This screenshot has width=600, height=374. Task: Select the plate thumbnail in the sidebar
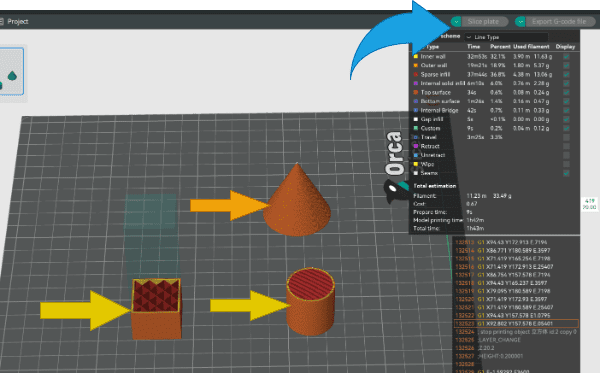[x=11, y=72]
